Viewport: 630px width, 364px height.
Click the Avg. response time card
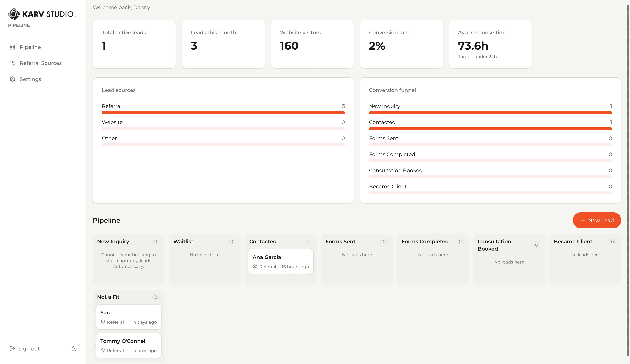click(490, 44)
